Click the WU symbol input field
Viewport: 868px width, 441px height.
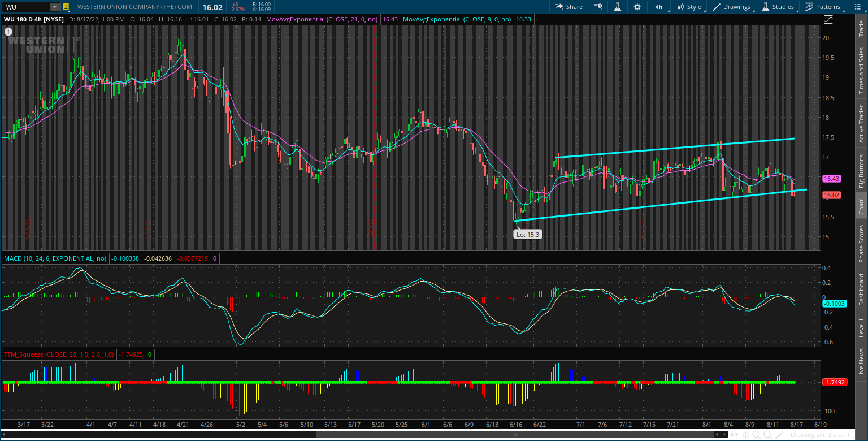point(26,7)
